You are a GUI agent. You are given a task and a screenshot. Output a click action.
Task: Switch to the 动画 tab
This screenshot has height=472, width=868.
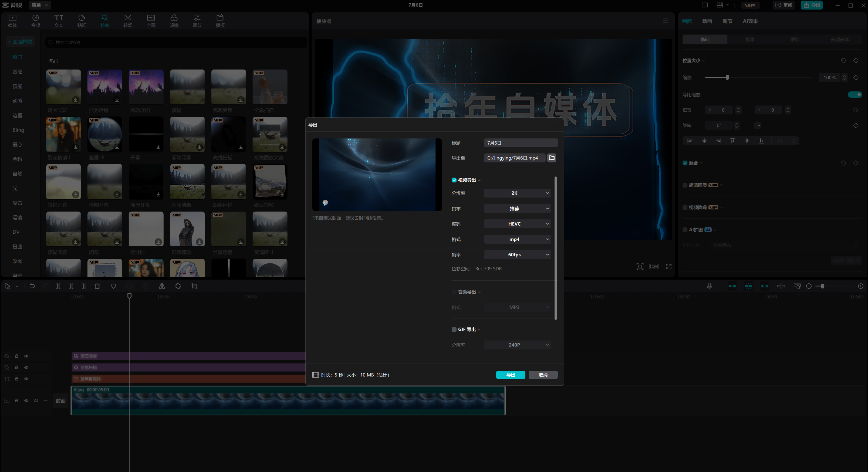click(x=707, y=21)
